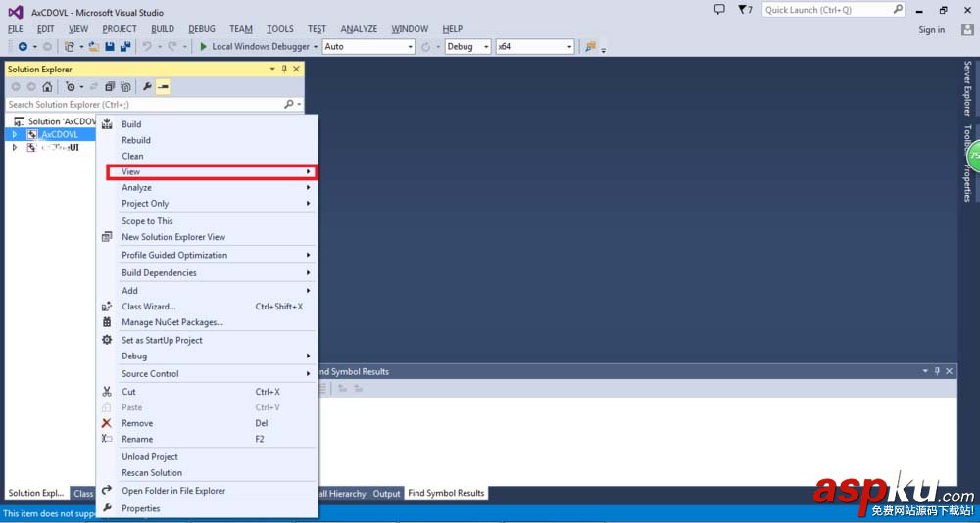Click the Pending Changes Filter clock icon
The width and height of the screenshot is (980, 523).
coord(71,87)
